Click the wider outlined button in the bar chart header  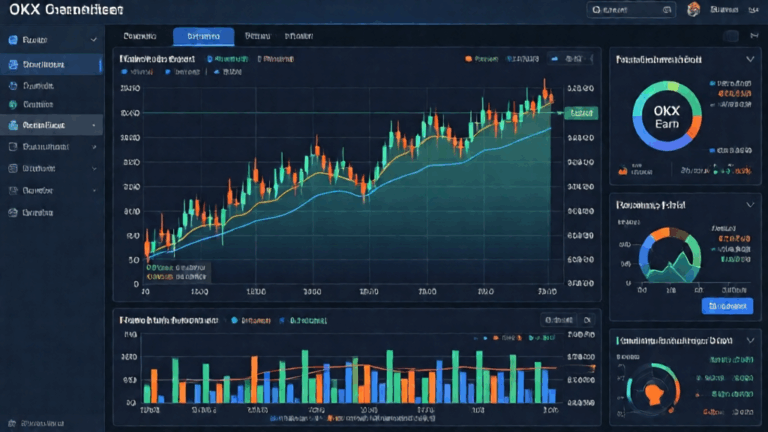click(559, 320)
